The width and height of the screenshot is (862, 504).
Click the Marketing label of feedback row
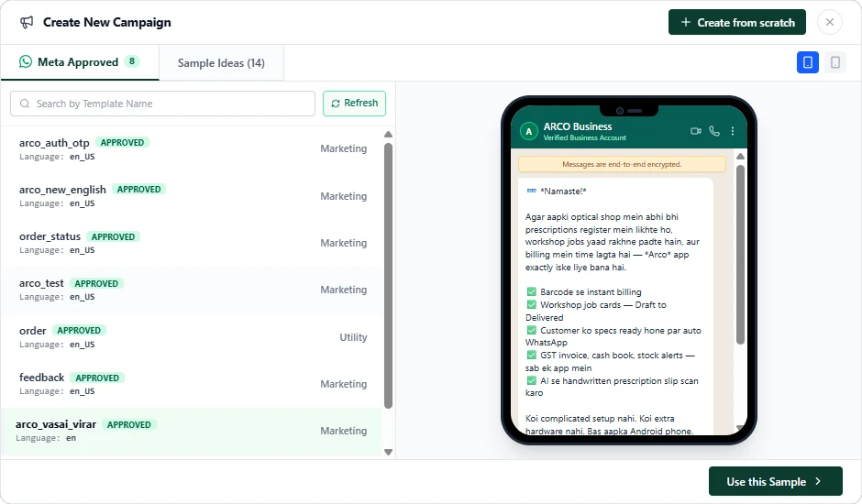[344, 384]
